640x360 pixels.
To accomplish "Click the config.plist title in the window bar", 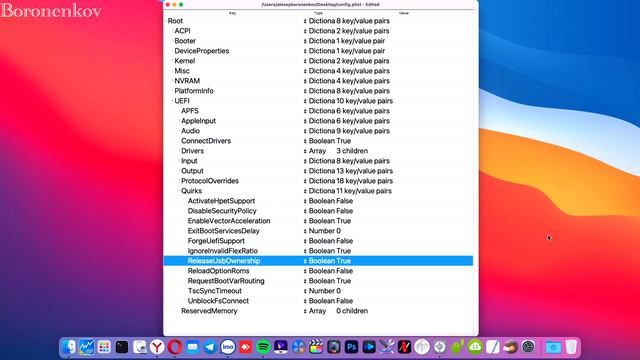I will pyautogui.click(x=320, y=4).
